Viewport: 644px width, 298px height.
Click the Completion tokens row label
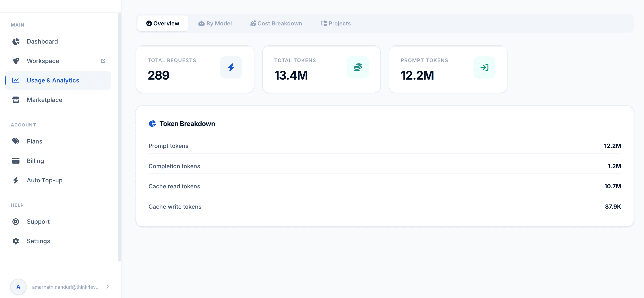[174, 166]
